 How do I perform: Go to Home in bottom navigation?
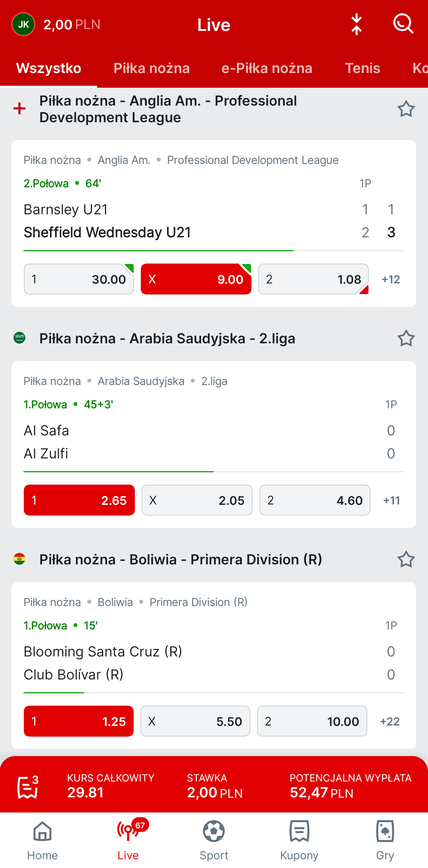[42, 840]
